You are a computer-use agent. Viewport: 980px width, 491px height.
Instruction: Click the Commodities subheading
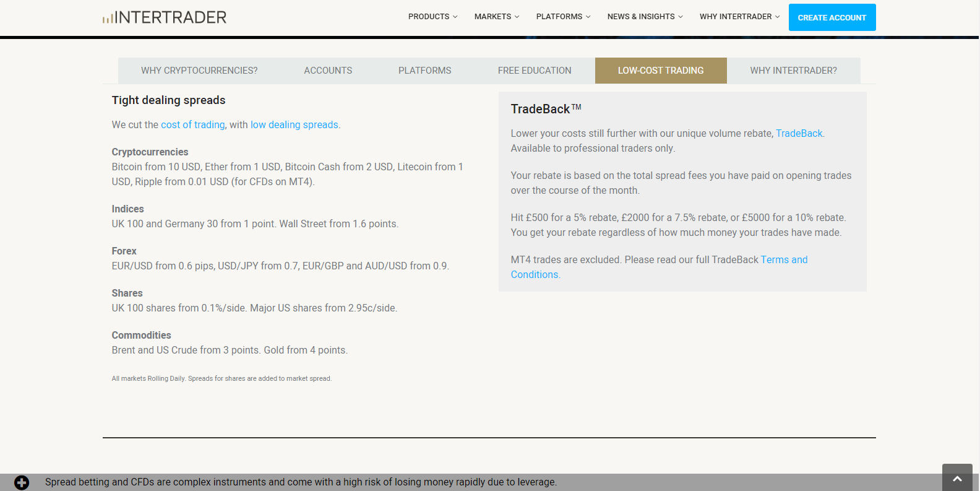tap(141, 335)
